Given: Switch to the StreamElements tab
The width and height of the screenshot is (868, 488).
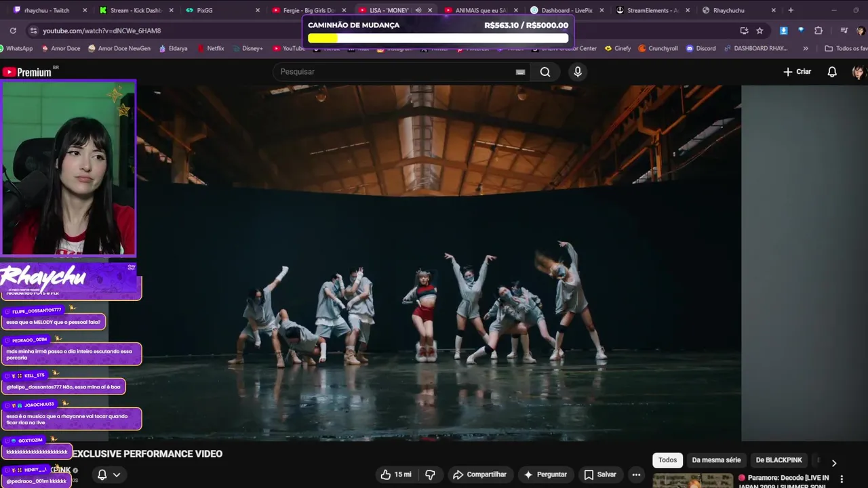Looking at the screenshot, I should coord(653,10).
